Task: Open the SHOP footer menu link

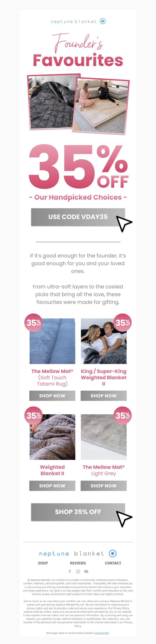Action: click(43, 563)
